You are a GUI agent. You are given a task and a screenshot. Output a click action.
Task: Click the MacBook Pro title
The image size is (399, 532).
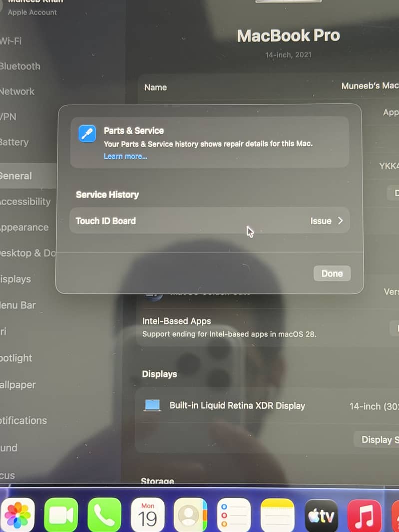point(288,35)
